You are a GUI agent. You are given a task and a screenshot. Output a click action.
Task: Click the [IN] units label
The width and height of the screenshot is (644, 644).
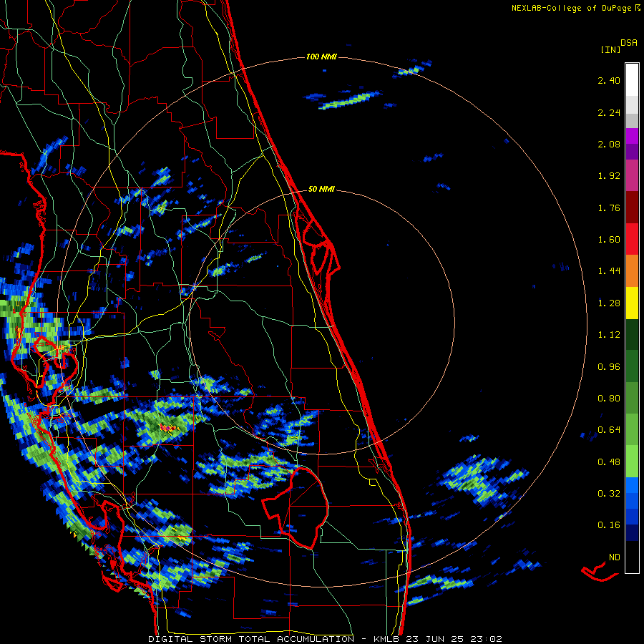[x=610, y=49]
